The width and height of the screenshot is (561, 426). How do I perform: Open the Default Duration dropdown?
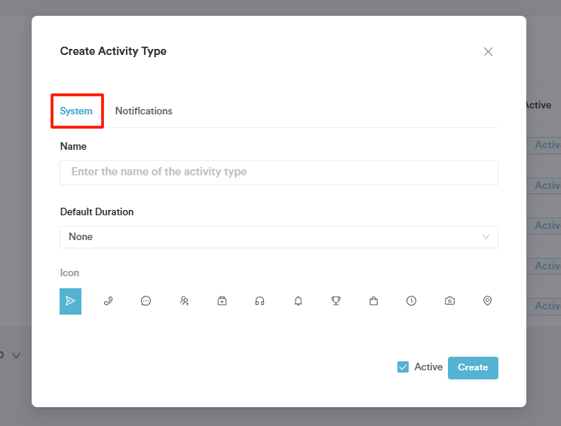279,237
